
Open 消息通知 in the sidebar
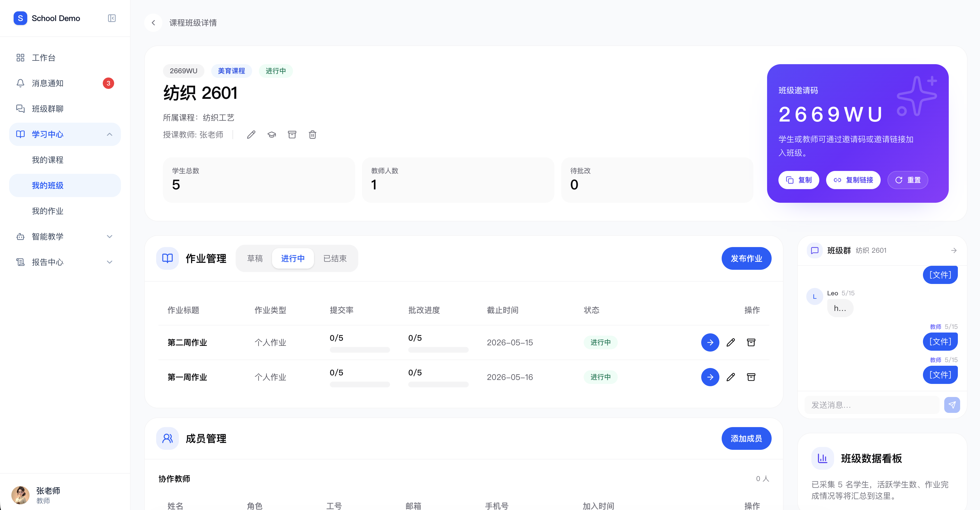[65, 83]
